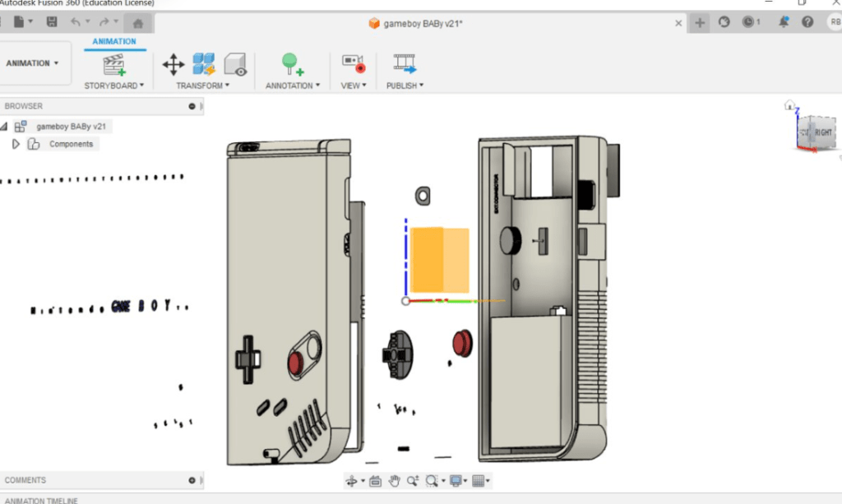The image size is (842, 504).
Task: Select the Pan hand tool
Action: pyautogui.click(x=394, y=481)
